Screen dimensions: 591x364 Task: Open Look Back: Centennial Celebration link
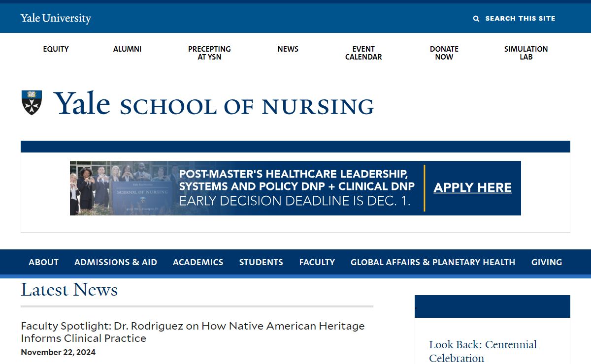pyautogui.click(x=483, y=351)
